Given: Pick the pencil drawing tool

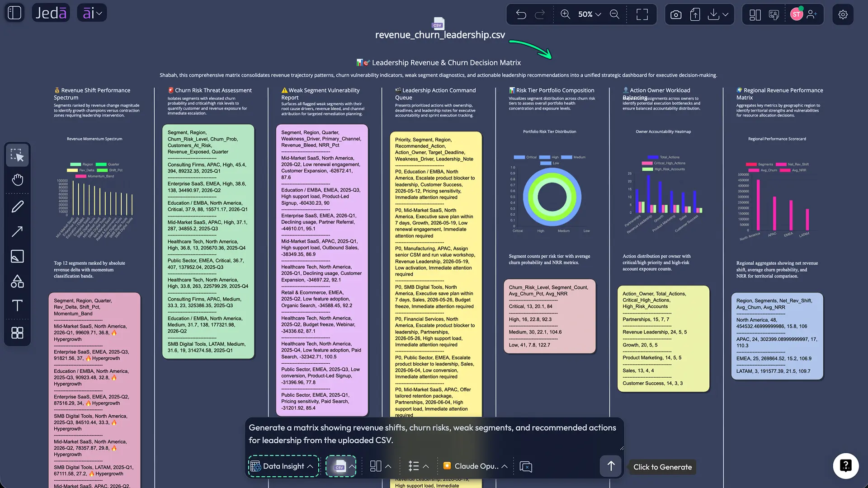Looking at the screenshot, I should (x=17, y=207).
